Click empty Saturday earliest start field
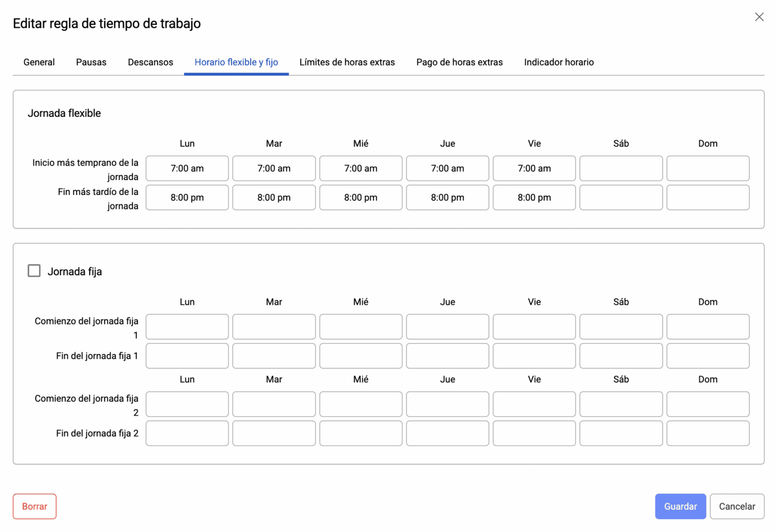Viewport: 776px width, 532px height. click(621, 168)
